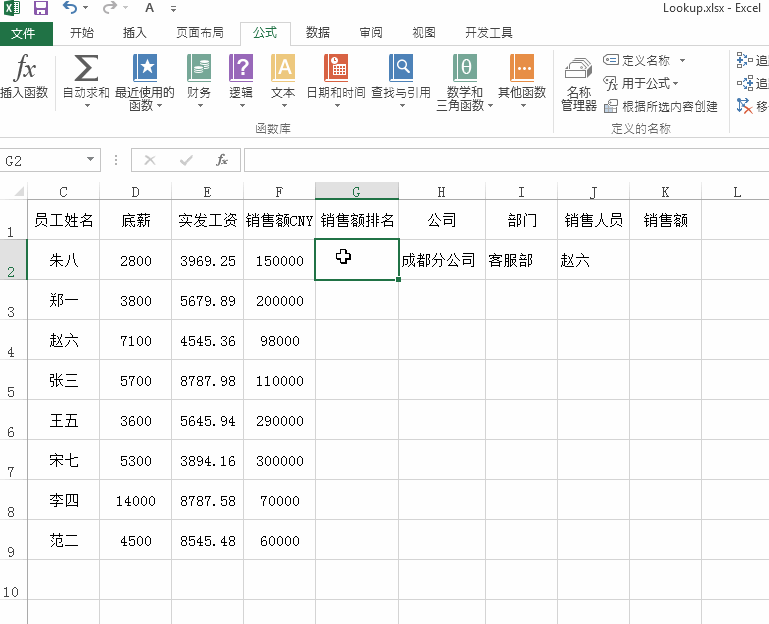Viewport: 769px width, 624px height.
Task: Select cell containing 成都分公司
Action: [x=442, y=260]
